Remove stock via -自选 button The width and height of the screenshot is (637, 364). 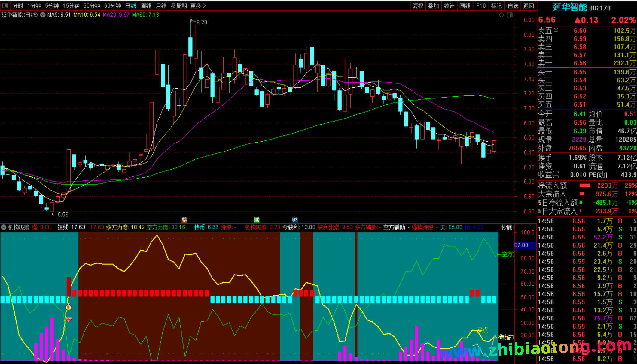pyautogui.click(x=512, y=6)
